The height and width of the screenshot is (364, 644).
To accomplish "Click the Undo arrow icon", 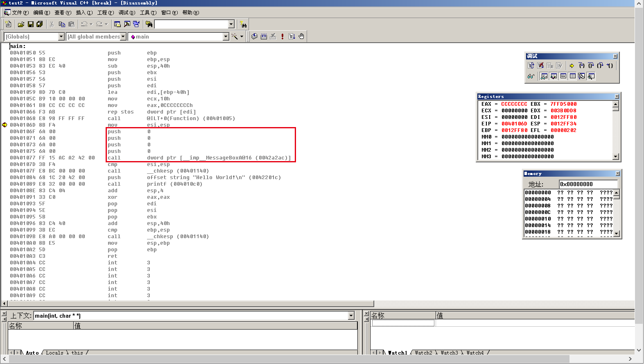I will click(x=84, y=24).
